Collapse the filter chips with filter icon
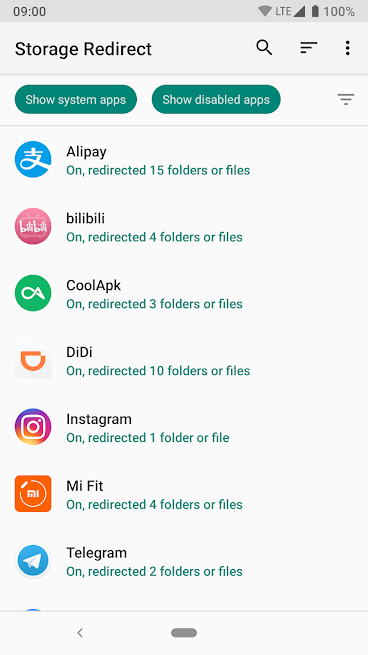 (346, 99)
